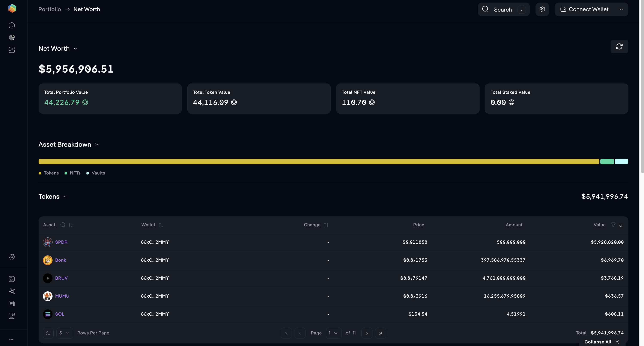This screenshot has width=644, height=346.
Task: Click the yellow Tokens breakdown bar segment
Action: (x=319, y=161)
